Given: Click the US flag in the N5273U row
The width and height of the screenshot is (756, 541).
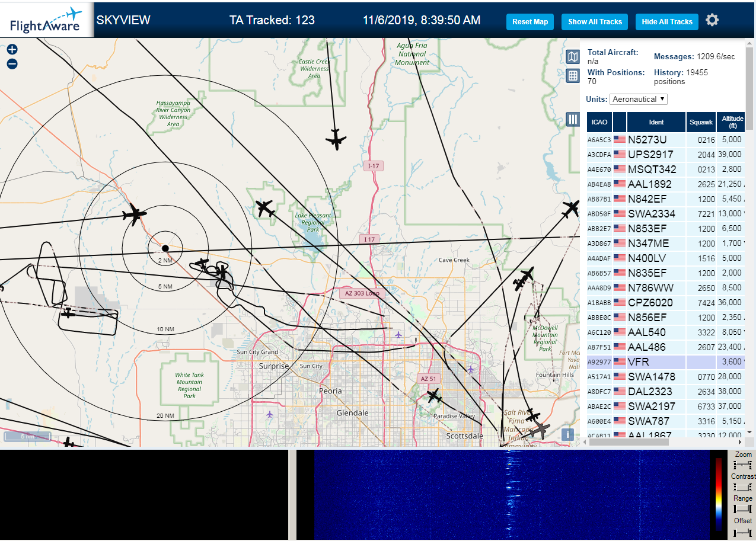Looking at the screenshot, I should [x=620, y=140].
